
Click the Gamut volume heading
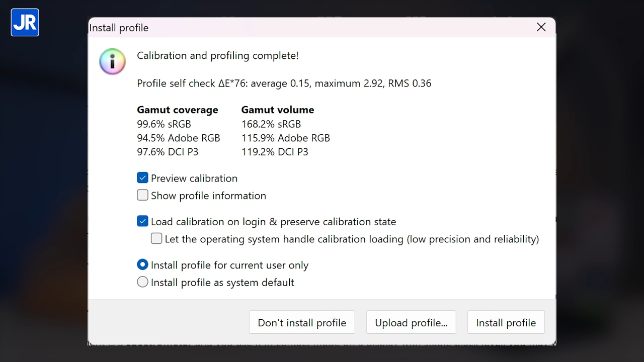coord(277,110)
